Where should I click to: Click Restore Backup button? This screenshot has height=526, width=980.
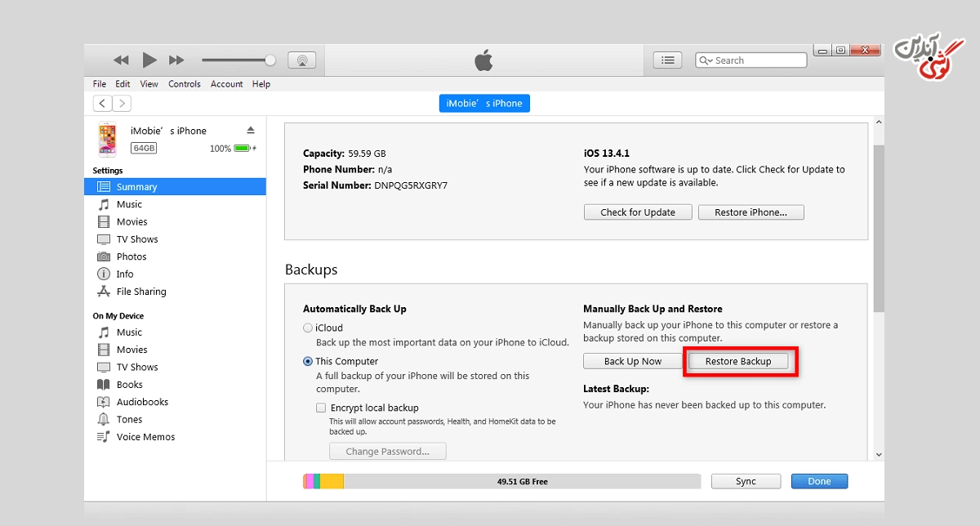tap(738, 361)
